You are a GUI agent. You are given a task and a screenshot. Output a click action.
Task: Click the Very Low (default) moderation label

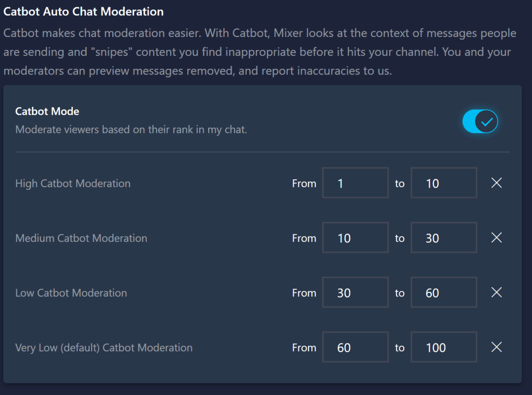click(x=103, y=348)
